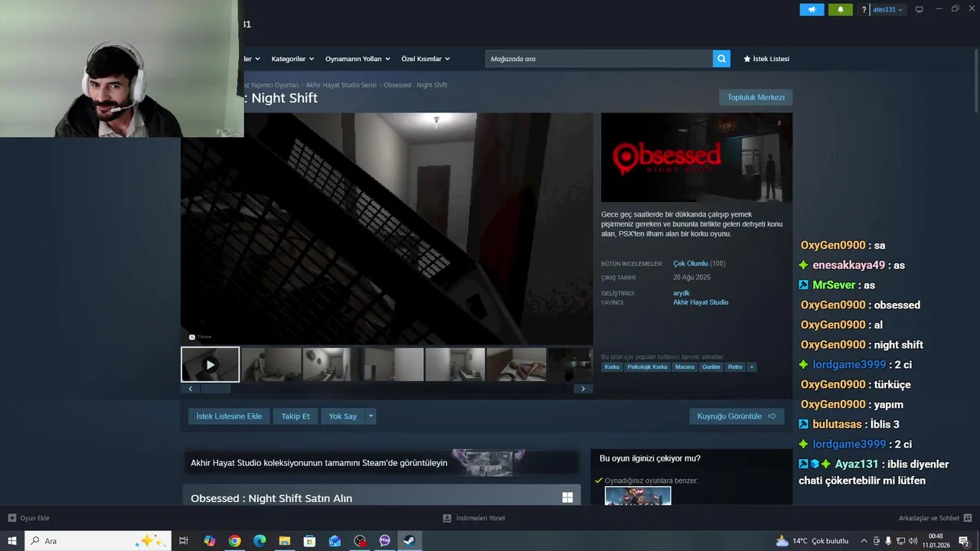Open File Explorer from the taskbar

(285, 541)
